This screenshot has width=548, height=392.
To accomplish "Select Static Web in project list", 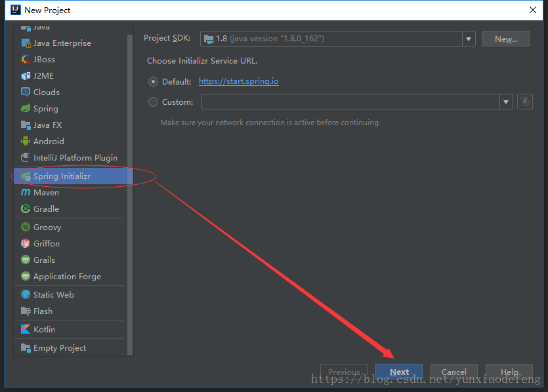I will tap(70, 294).
